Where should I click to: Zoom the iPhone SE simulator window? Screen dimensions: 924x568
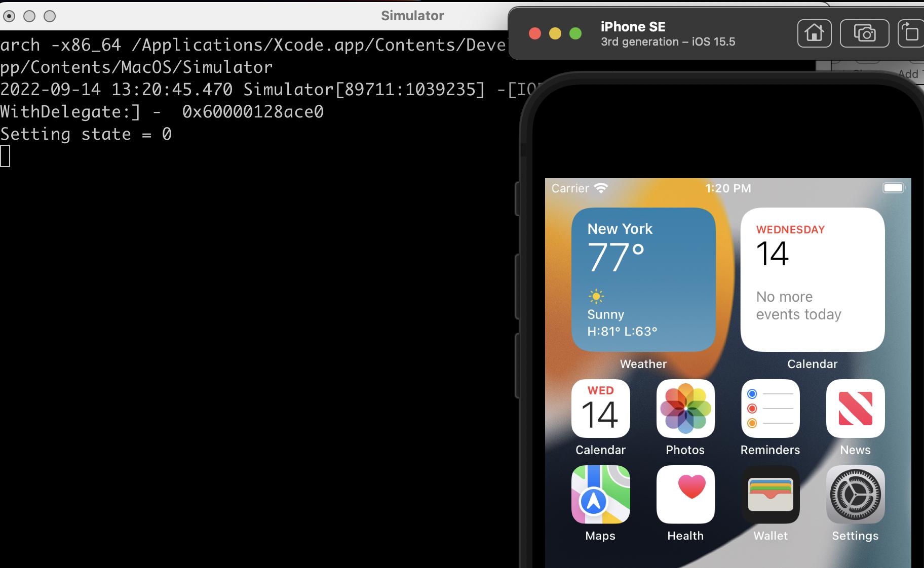click(x=575, y=33)
